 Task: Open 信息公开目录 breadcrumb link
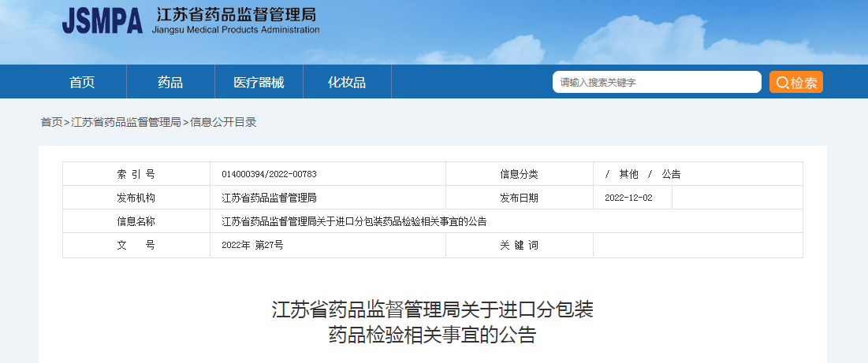[x=224, y=123]
